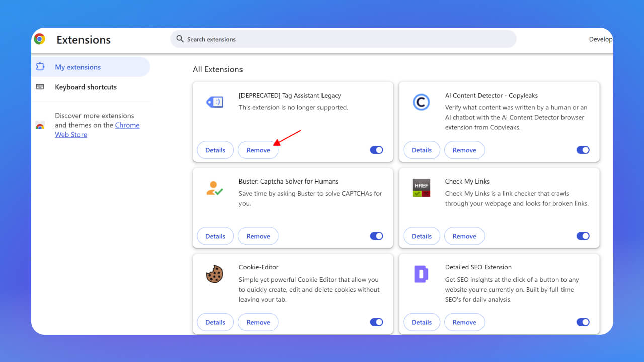Viewport: 644px width, 362px height.
Task: Open the Chrome Web Store link
Action: [97, 130]
